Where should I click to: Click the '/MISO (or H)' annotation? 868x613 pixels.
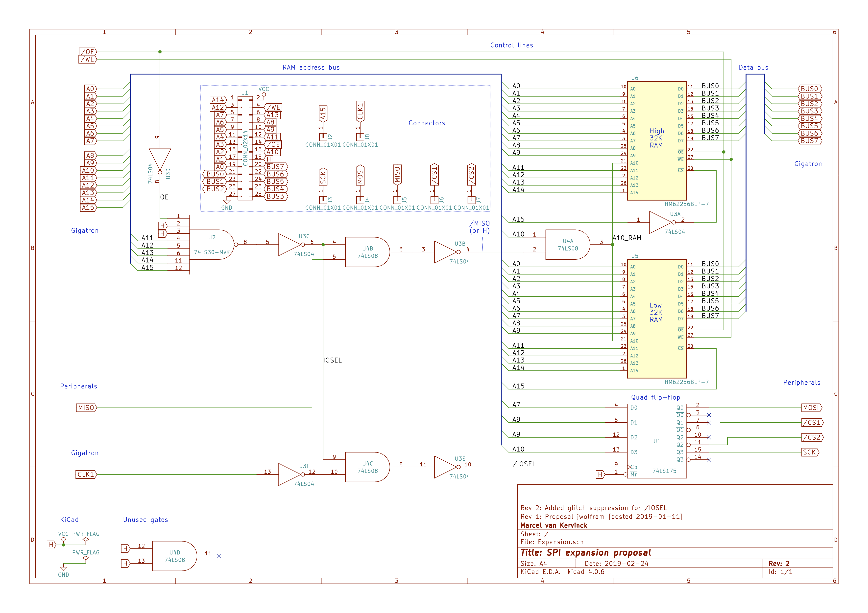[479, 227]
